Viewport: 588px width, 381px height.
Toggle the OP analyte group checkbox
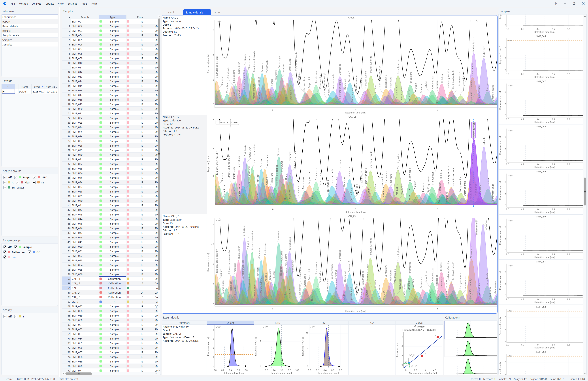[x=34, y=183]
